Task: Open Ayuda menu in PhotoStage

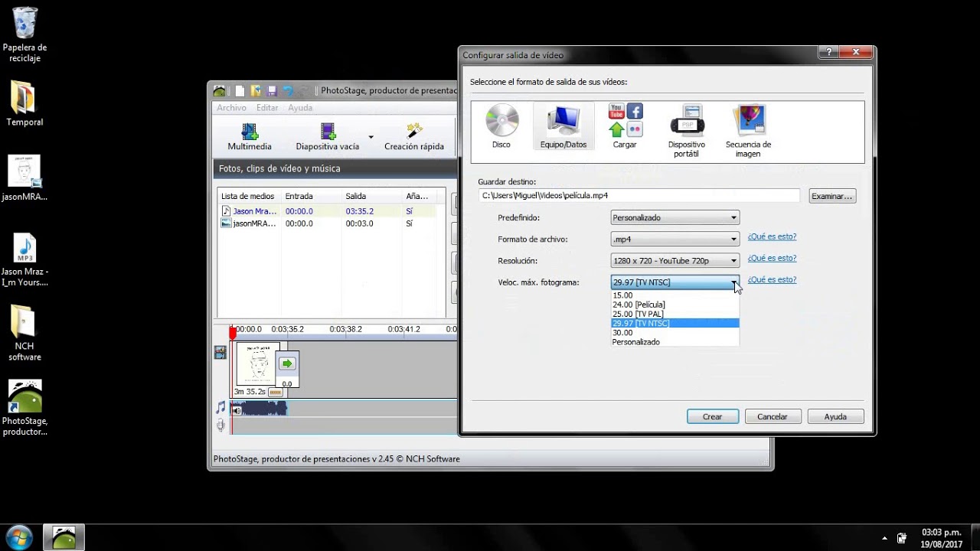Action: pos(300,108)
